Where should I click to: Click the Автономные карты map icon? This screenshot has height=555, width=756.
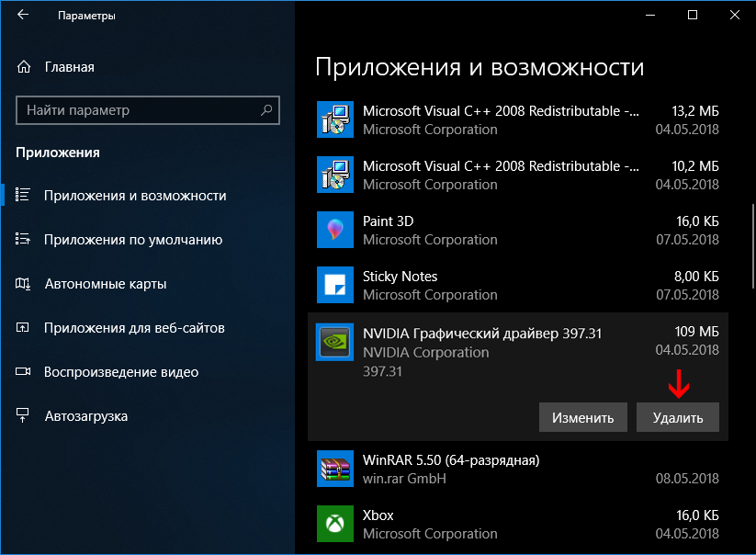[24, 284]
